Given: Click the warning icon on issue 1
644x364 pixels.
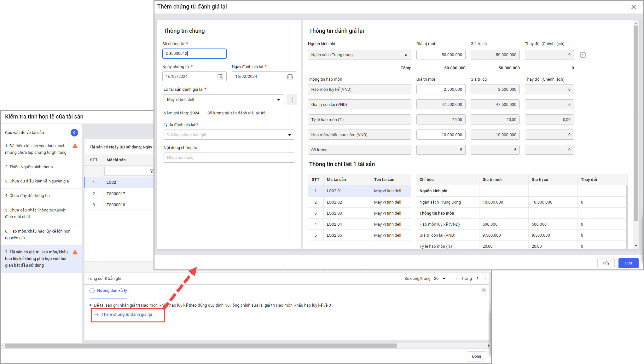Looking at the screenshot, I should [x=75, y=146].
